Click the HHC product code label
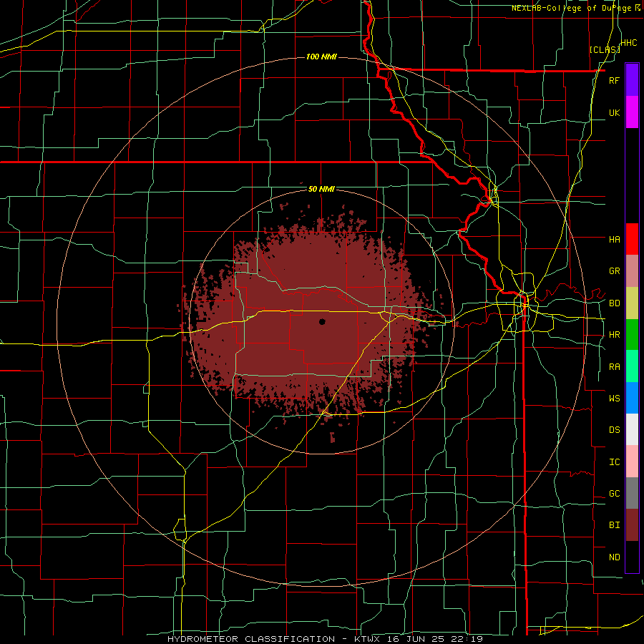 tap(628, 43)
